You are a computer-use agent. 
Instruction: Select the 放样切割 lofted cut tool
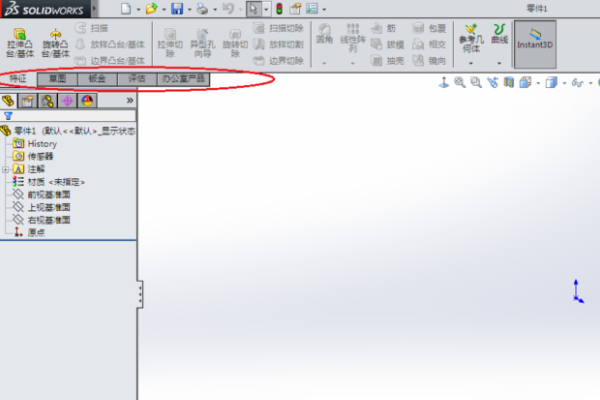[278, 44]
